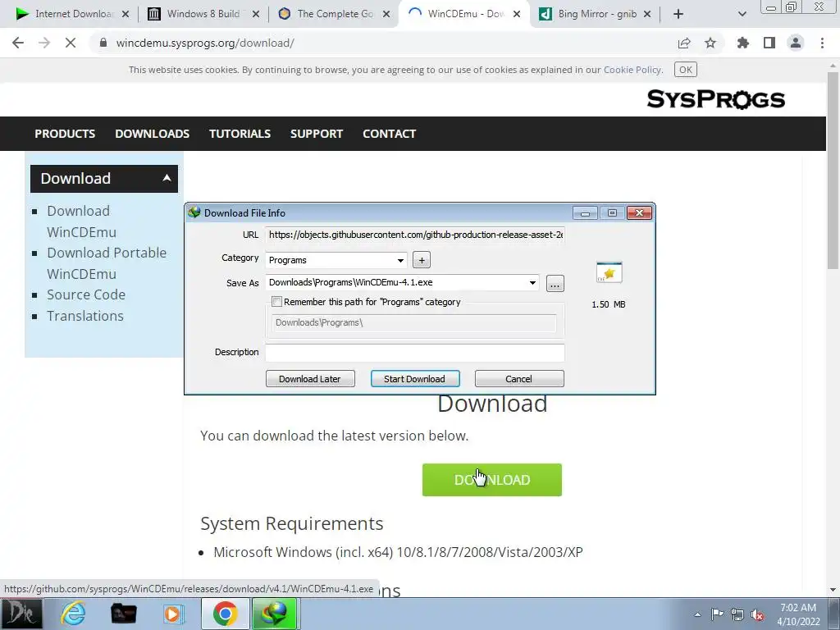The image size is (840, 630).
Task: Open PRODUCTS menu
Action: [x=65, y=134]
